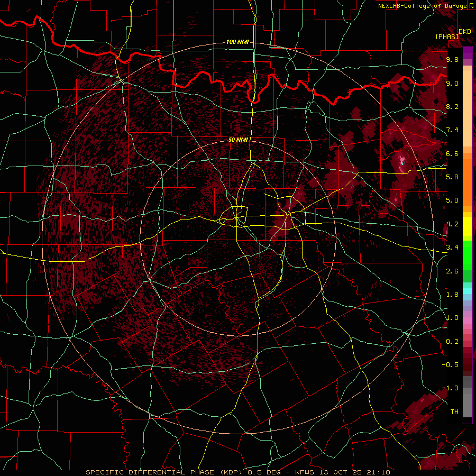Click the Specific Differential Phase caption at bottom

237,472
